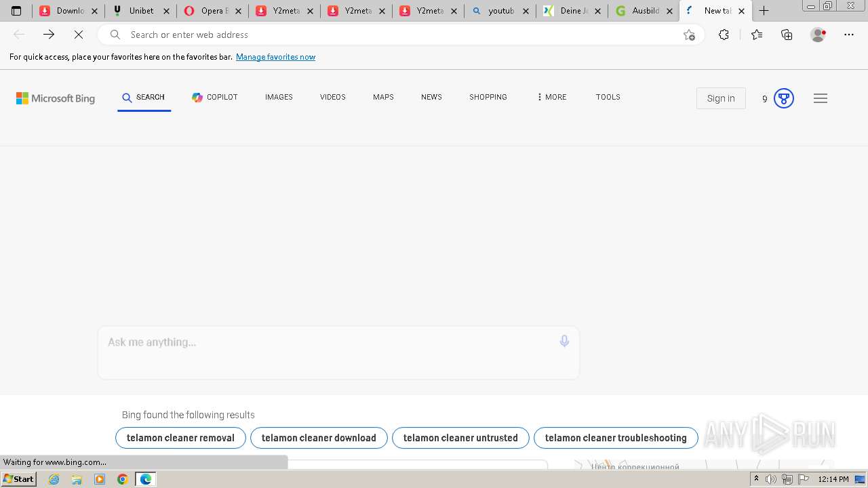Select telamon cleaner download suggestion
868x488 pixels.
[319, 438]
